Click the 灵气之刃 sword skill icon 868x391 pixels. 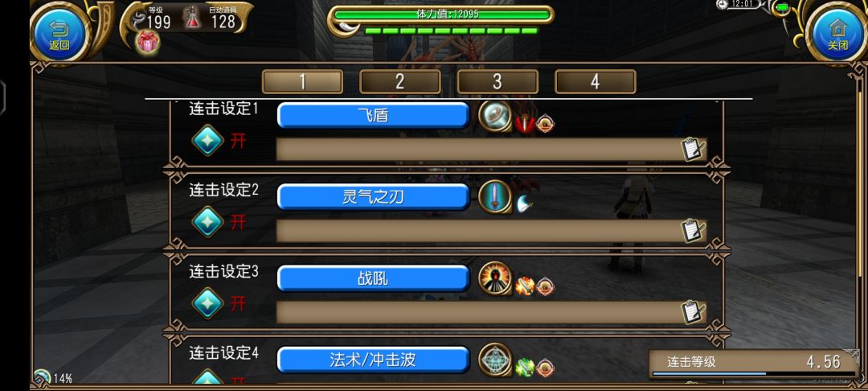pos(493,196)
